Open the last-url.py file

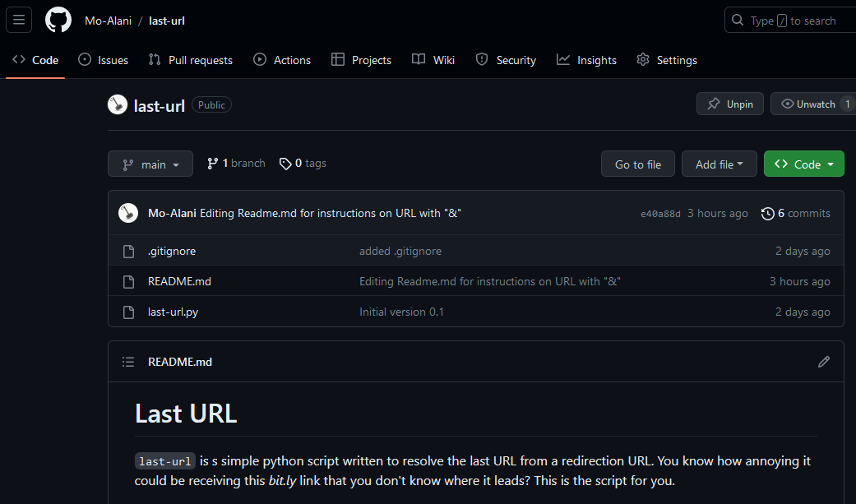click(x=173, y=312)
